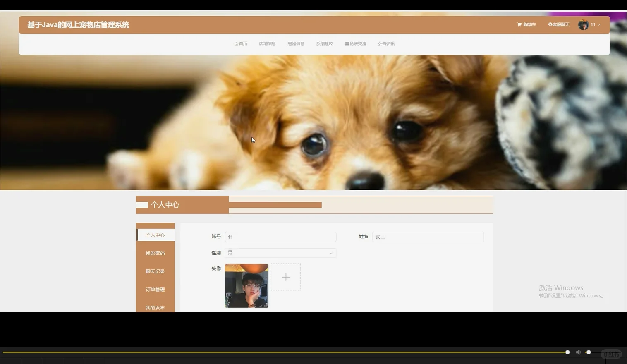This screenshot has height=364, width=627.
Task: Click the uploaded avatar photo thumbnail
Action: point(246,286)
